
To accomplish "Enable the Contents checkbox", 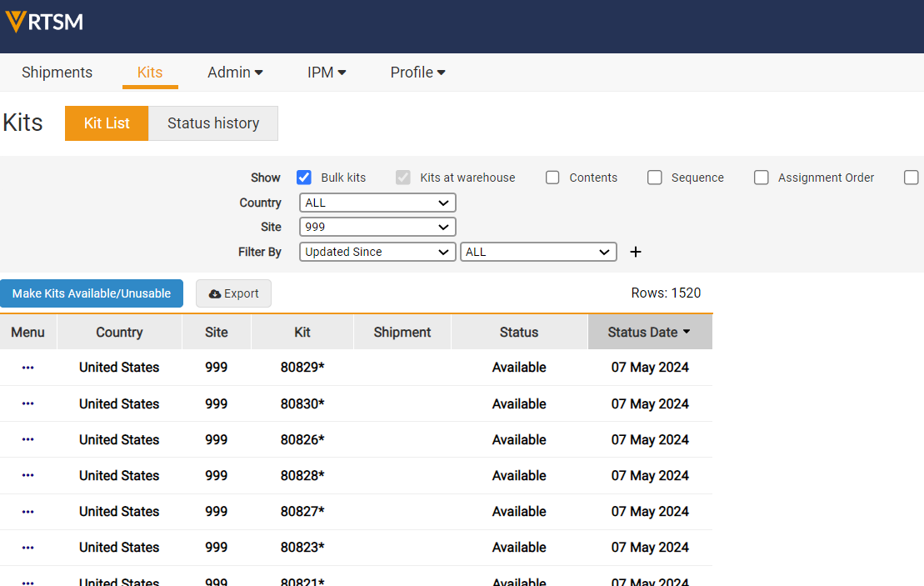I will 552,178.
